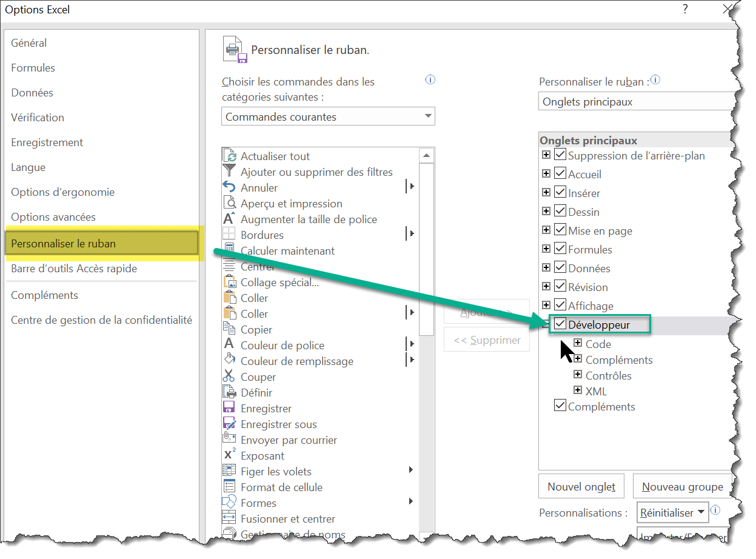This screenshot has height=559, width=756.
Task: Expand the Affichage tree node
Action: tap(546, 306)
